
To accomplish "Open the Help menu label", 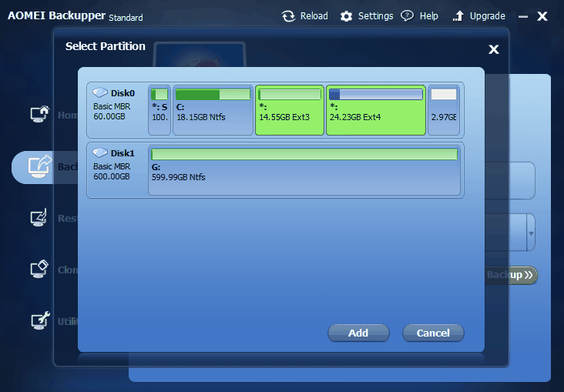I will [x=428, y=16].
